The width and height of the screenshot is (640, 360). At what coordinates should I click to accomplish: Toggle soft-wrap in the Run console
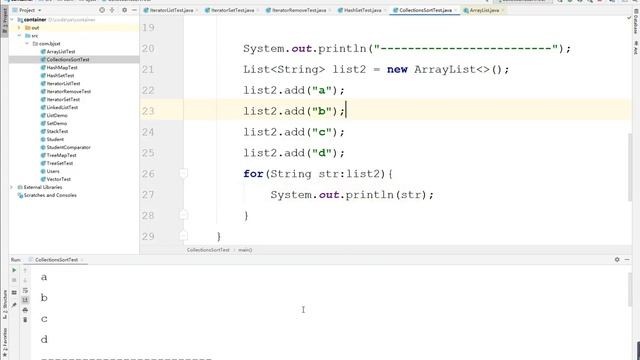pyautogui.click(x=25, y=290)
